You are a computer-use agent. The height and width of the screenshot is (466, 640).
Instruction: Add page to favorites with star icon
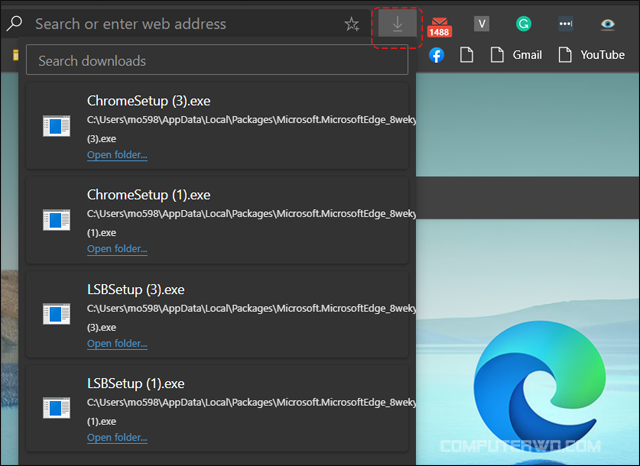click(351, 24)
